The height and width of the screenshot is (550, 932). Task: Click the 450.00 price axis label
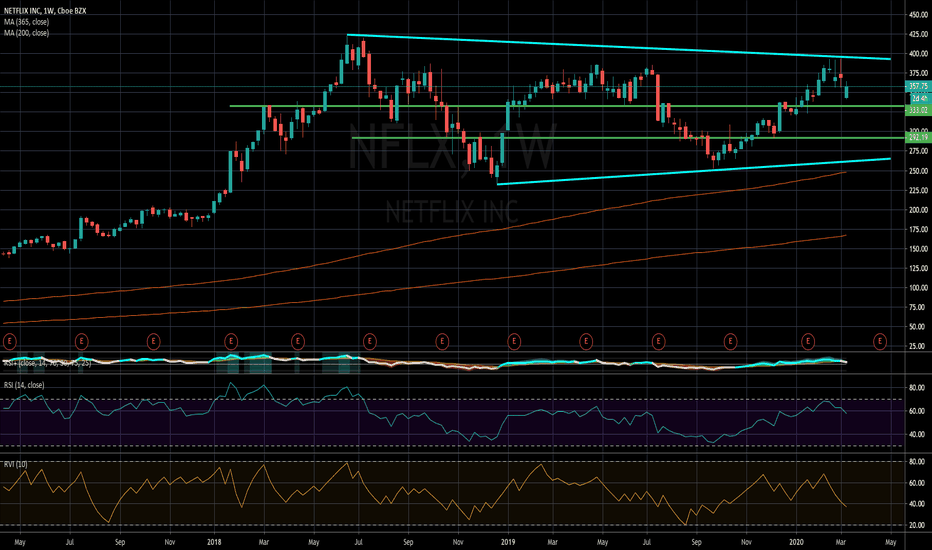[x=918, y=15]
